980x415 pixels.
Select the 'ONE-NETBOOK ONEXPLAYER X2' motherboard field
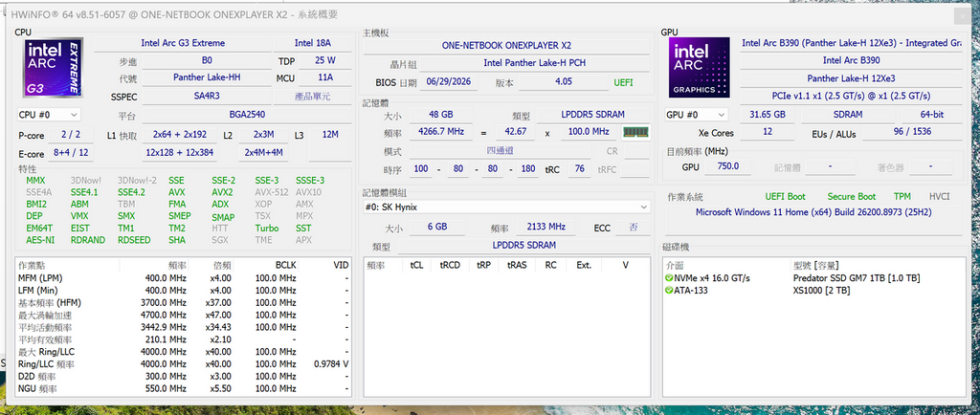[x=506, y=46]
